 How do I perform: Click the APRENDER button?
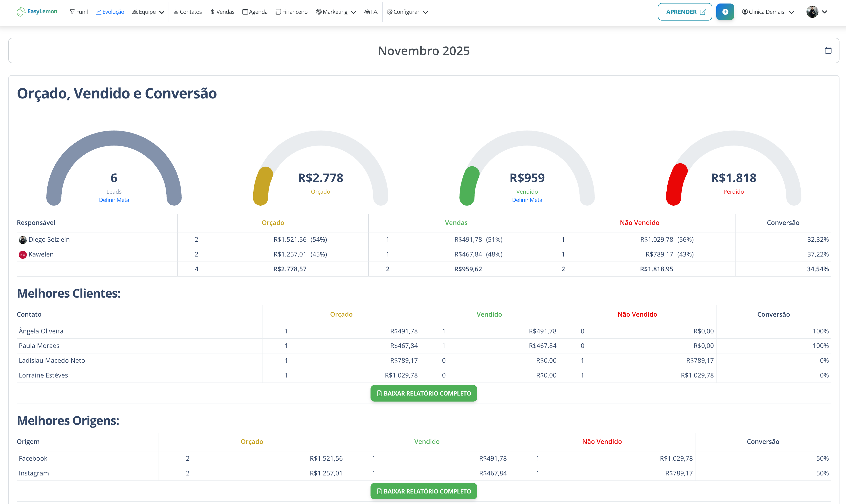click(684, 12)
